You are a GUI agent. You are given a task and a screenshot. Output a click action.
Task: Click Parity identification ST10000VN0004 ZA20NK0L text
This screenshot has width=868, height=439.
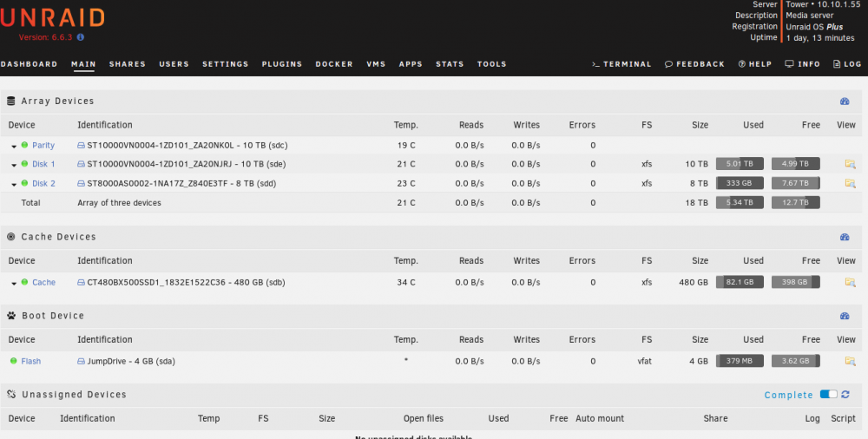[x=187, y=146]
